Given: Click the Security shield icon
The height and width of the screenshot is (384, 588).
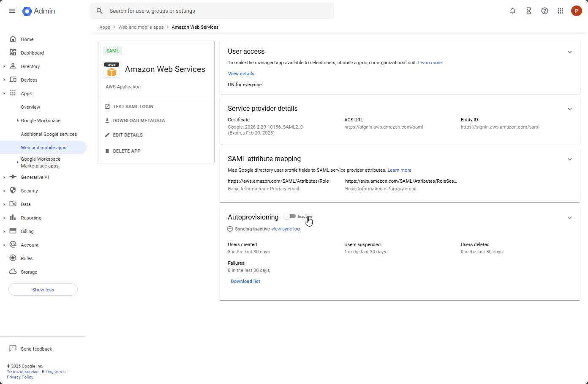Looking at the screenshot, I should pyautogui.click(x=13, y=190).
